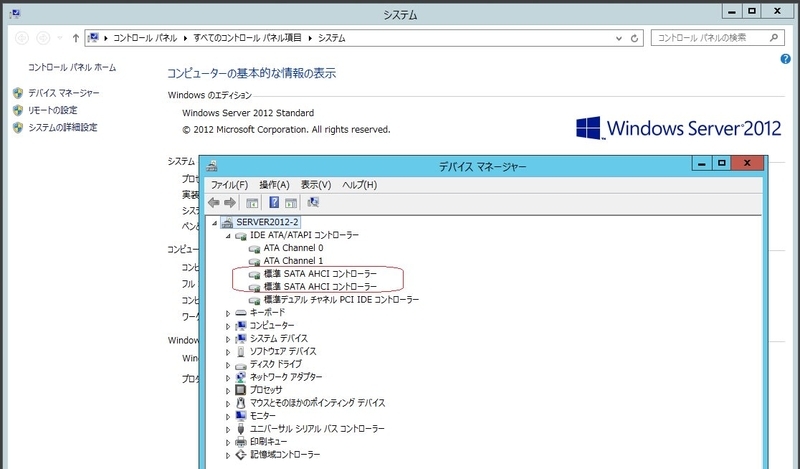Open the 操作(A) menu
The height and width of the screenshot is (469, 800).
(274, 185)
